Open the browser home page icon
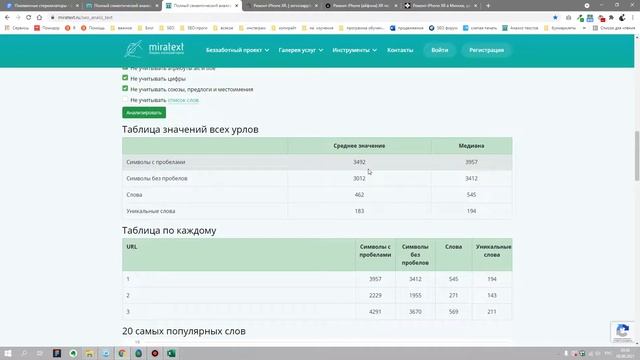Screen dimensions: 640x360 pos(39,18)
